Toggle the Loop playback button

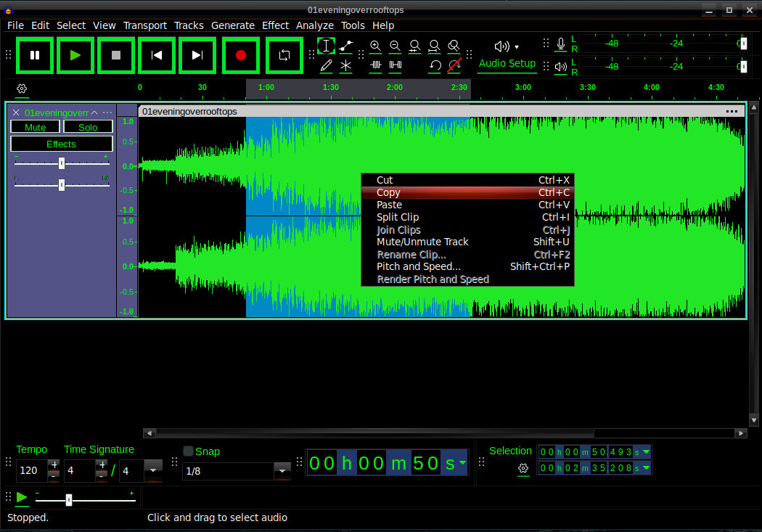[284, 55]
